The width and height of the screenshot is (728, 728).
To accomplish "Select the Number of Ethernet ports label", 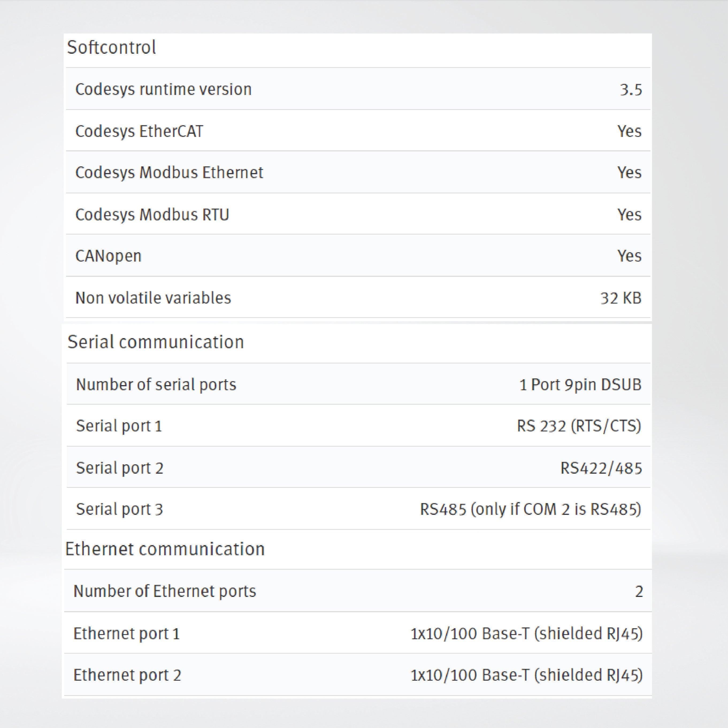I will click(x=165, y=591).
